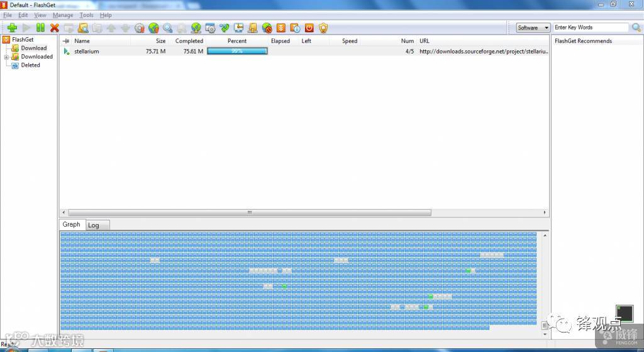The image size is (644, 352).
Task: Click the orange double-arrow down icon
Action: coord(281,28)
